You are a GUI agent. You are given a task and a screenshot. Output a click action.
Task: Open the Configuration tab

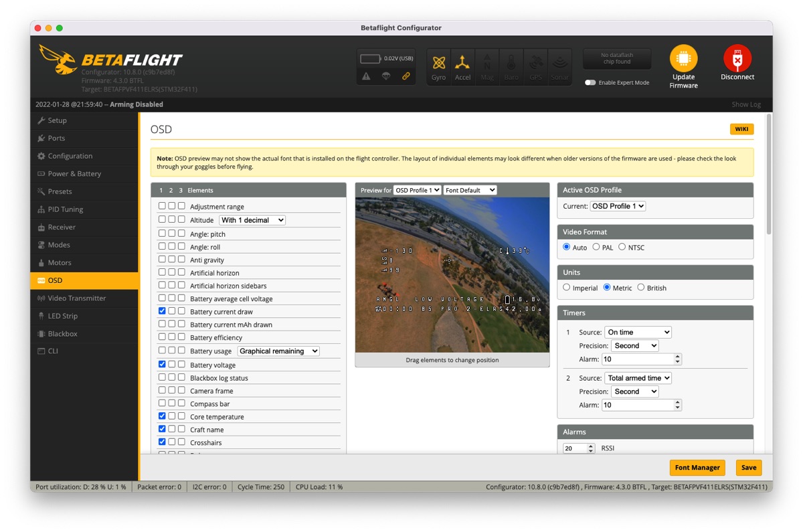[x=84, y=156]
